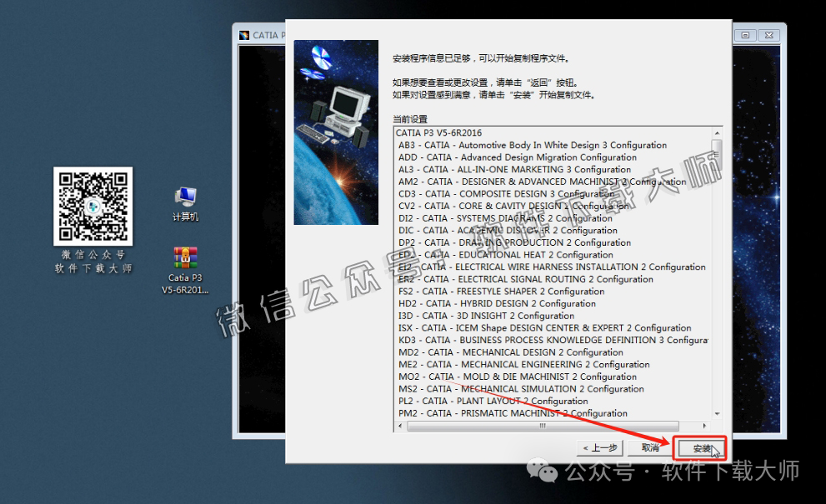Image resolution: width=826 pixels, height=504 pixels.
Task: Maximize the background CATIA setup window
Action: [x=745, y=35]
